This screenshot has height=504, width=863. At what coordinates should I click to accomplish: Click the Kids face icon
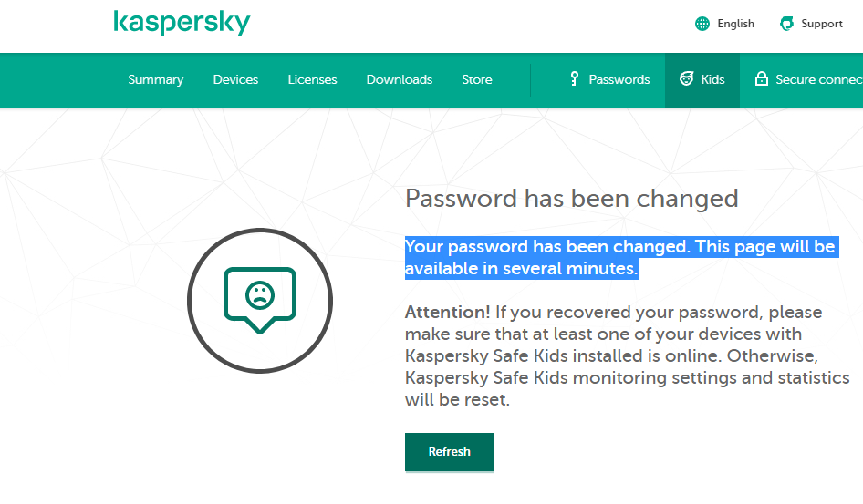(x=686, y=79)
